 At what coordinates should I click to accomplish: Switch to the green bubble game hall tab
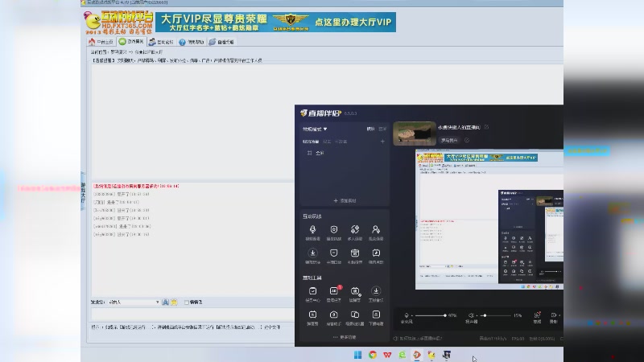tap(131, 42)
